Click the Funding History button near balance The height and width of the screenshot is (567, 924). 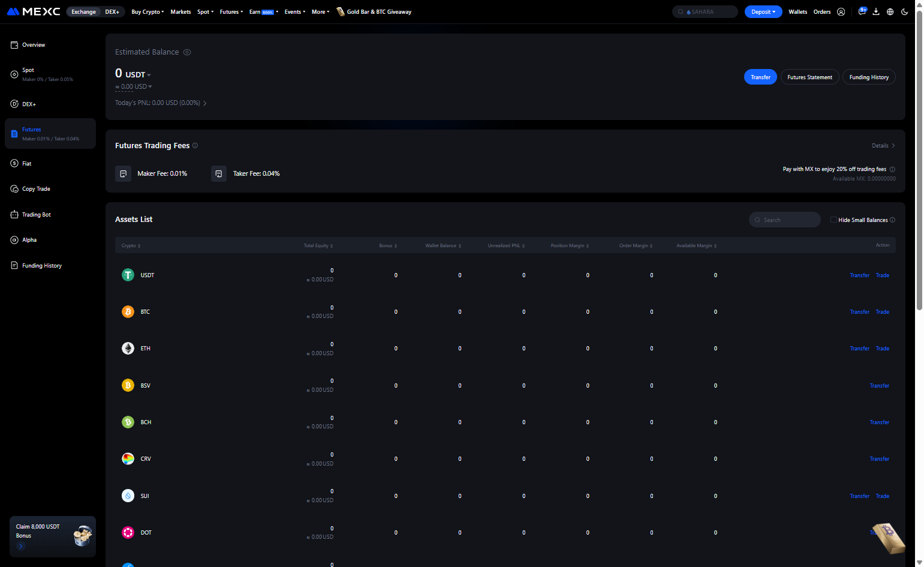pos(869,77)
